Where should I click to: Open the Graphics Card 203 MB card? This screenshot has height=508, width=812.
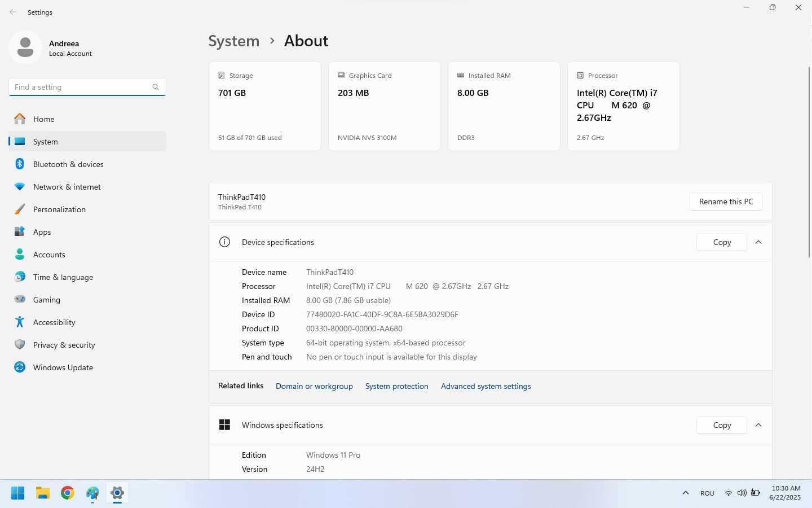385,106
